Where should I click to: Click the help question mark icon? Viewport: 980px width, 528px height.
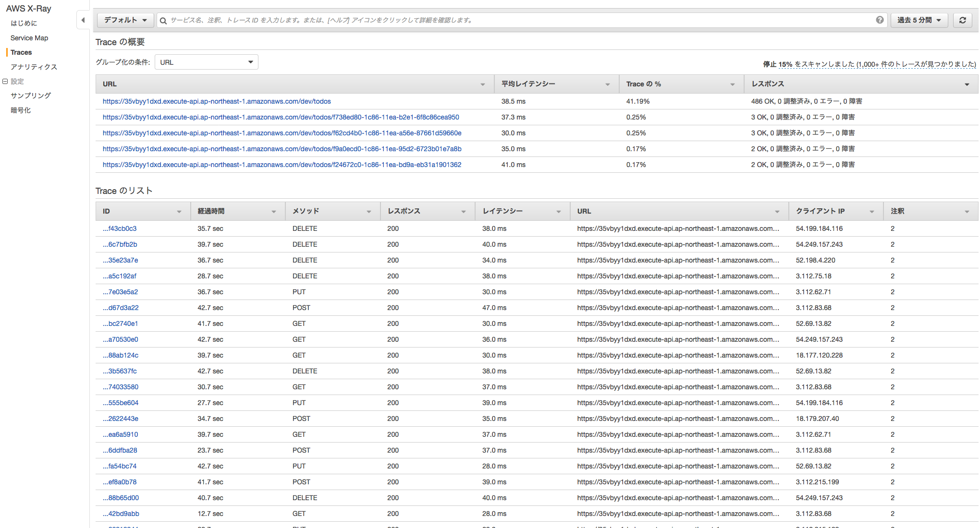pos(880,20)
